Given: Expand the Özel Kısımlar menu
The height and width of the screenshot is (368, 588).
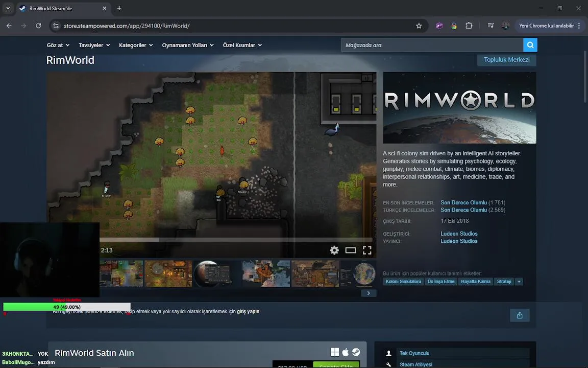Looking at the screenshot, I should (x=242, y=45).
